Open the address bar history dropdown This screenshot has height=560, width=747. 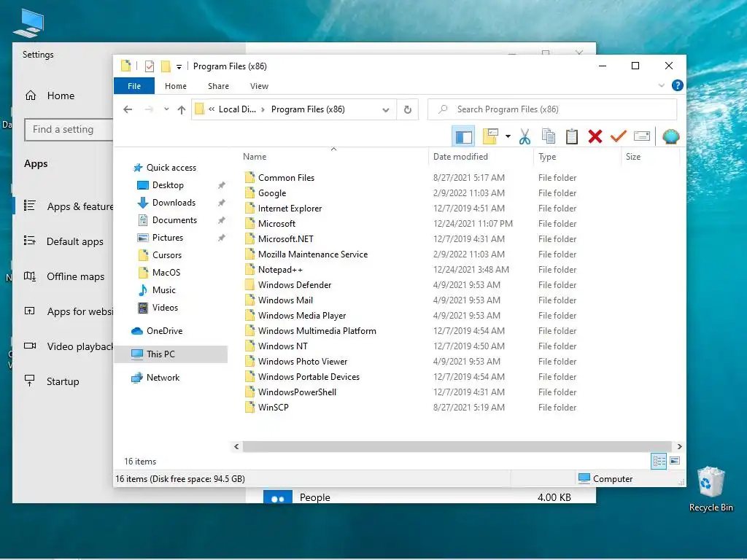(385, 110)
